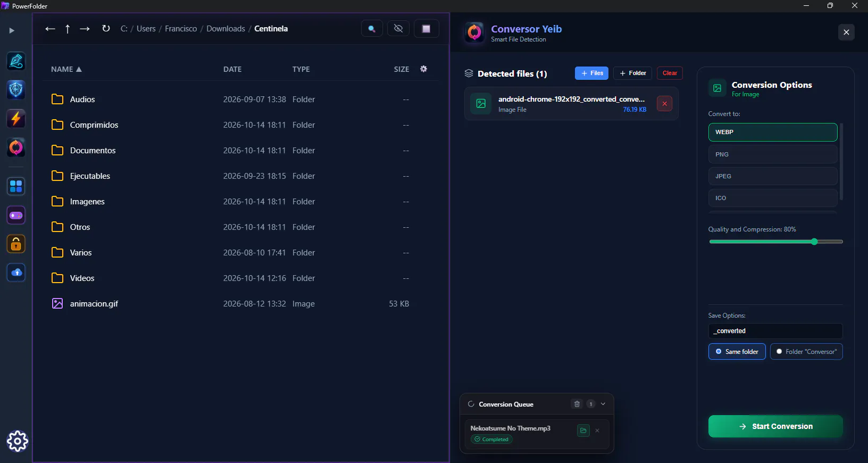Select JPEG as conversion format
Screen dimensions: 868x463
tap(773, 176)
